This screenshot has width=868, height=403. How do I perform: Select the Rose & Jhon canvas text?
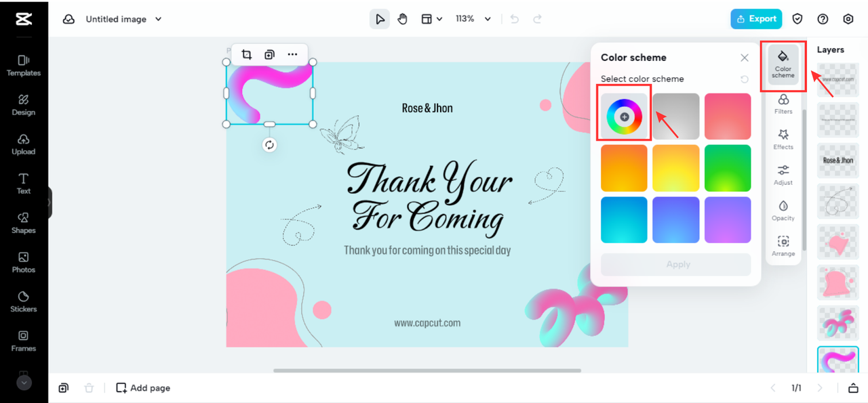coord(427,108)
